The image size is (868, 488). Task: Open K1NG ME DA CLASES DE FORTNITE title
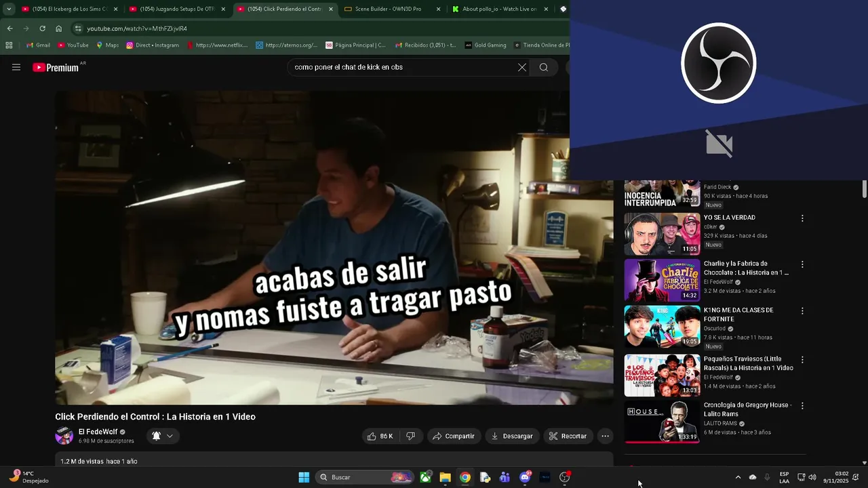coord(738,314)
